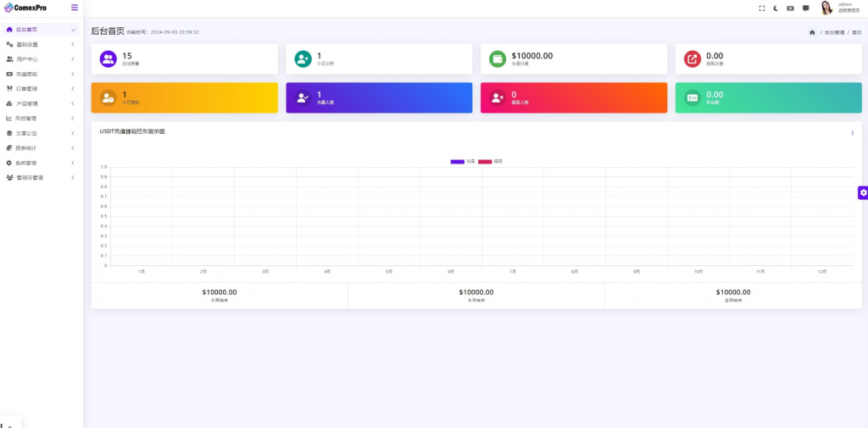
Task: Open the chart's three-dot options menu
Action: (852, 132)
